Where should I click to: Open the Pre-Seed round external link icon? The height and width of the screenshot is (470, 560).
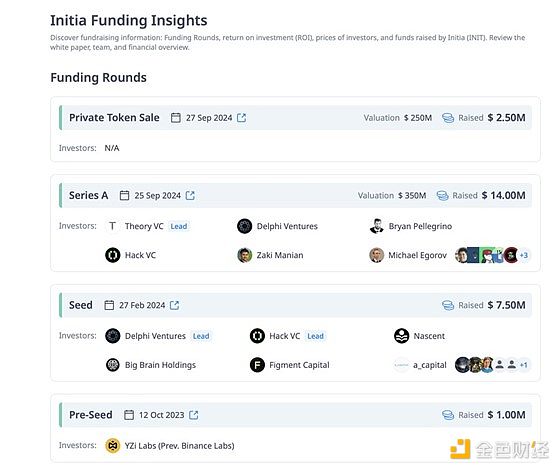coord(194,415)
